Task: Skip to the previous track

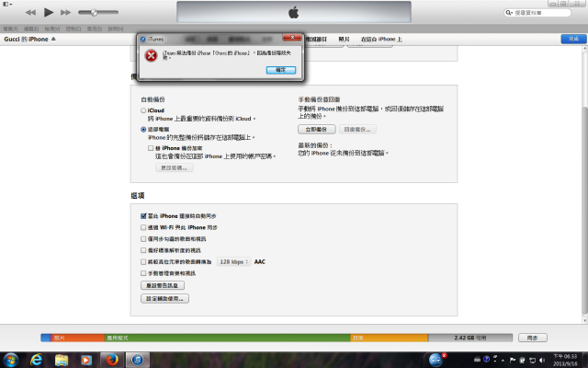Action: (30, 12)
